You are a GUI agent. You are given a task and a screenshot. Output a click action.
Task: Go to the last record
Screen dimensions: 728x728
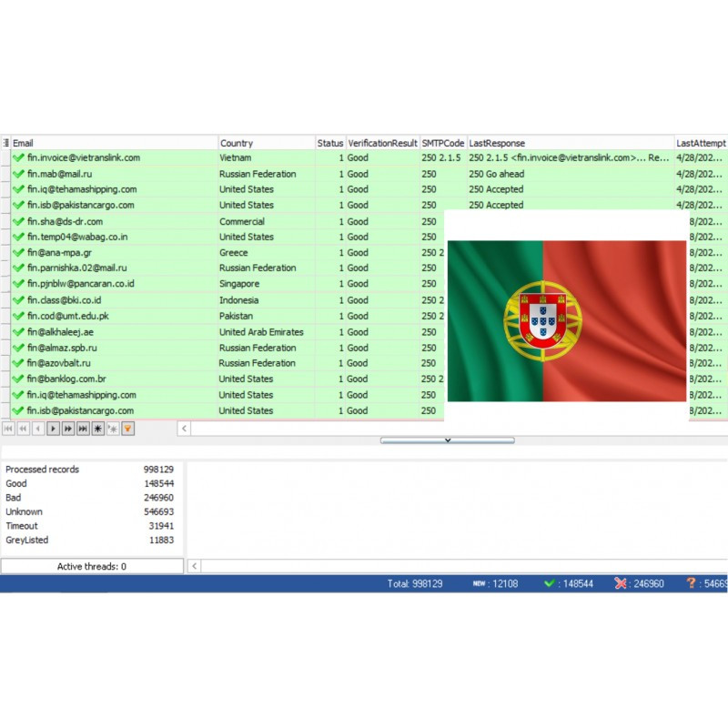(x=83, y=428)
